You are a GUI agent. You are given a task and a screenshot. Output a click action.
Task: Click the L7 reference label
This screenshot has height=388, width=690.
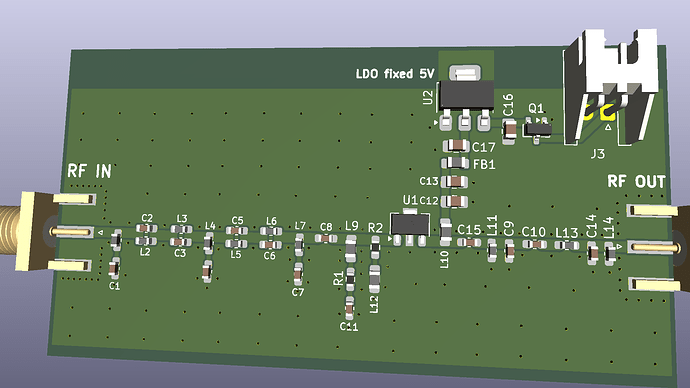coord(300,226)
